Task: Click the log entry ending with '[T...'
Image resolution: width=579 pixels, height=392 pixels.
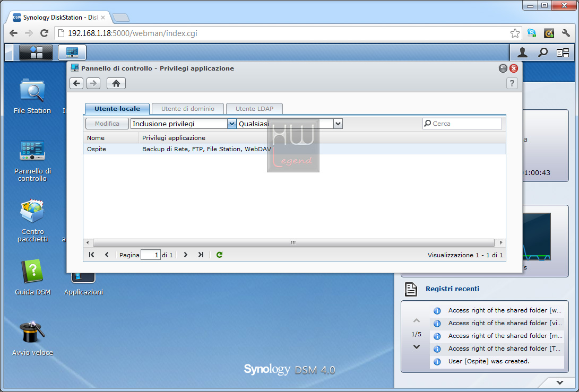Action: (x=497, y=349)
